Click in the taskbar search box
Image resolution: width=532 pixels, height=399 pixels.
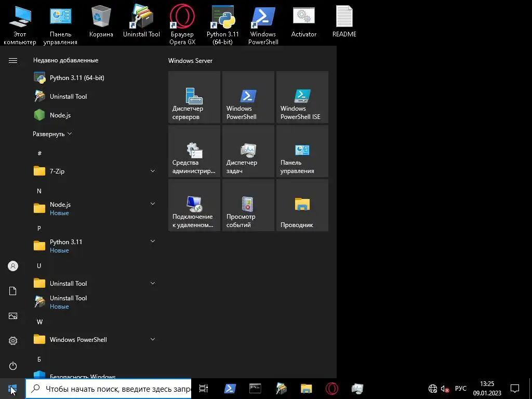coord(109,389)
